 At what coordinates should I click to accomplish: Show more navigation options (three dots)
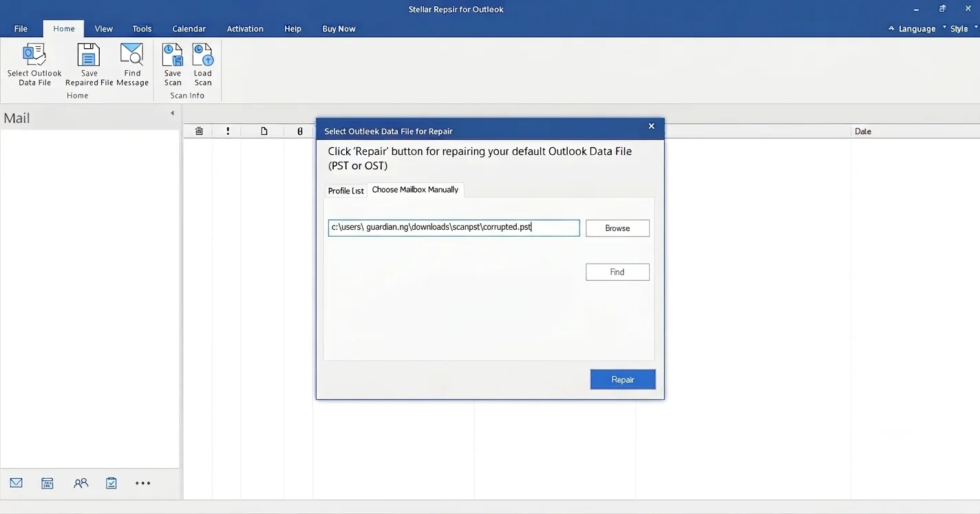143,483
